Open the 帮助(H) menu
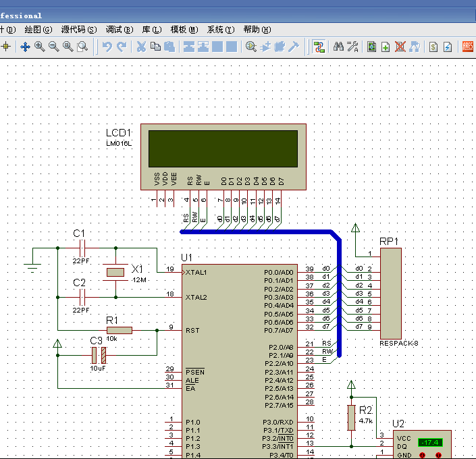Viewport: 476px width, 459px height. click(257, 30)
